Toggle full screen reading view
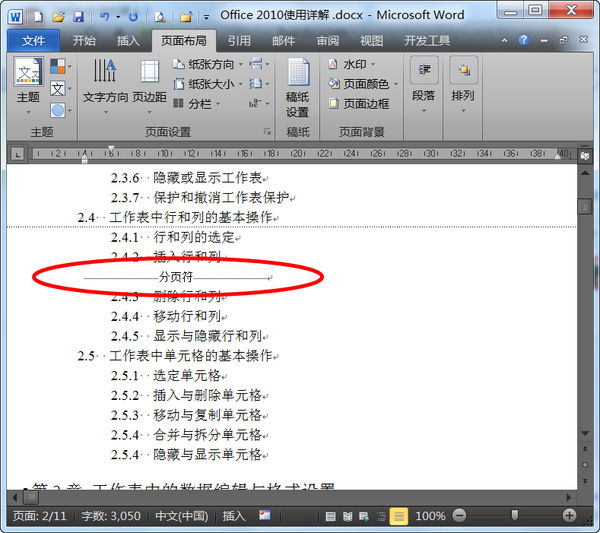 coord(347,516)
